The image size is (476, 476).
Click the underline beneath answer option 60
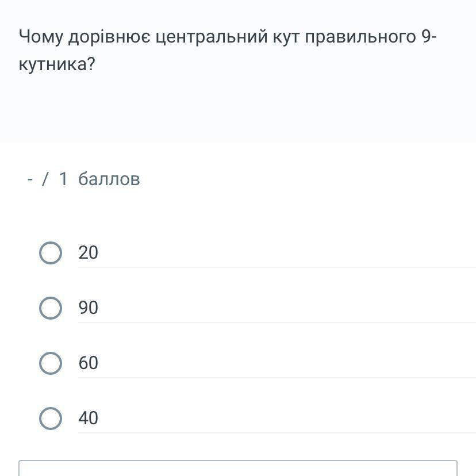(276, 378)
